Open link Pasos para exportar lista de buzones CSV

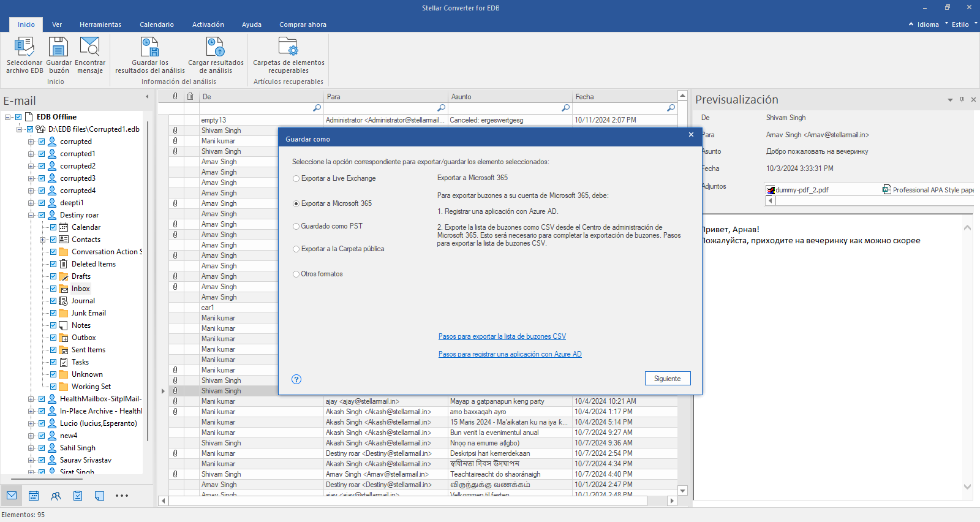[x=502, y=336]
